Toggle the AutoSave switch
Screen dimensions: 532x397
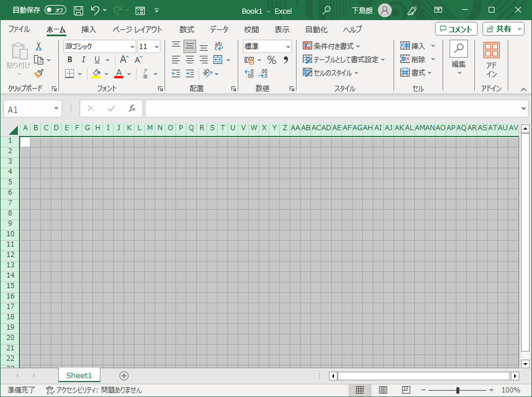pos(55,10)
